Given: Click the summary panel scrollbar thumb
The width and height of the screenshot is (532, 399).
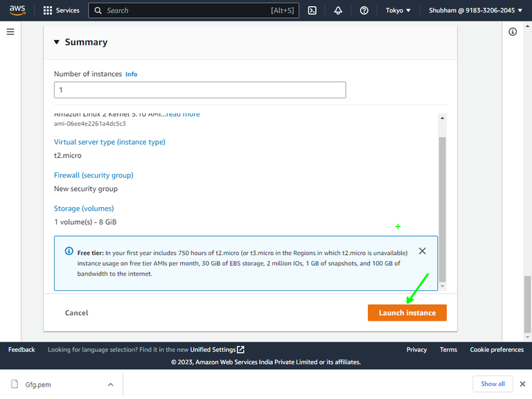Looking at the screenshot, I should [x=442, y=209].
